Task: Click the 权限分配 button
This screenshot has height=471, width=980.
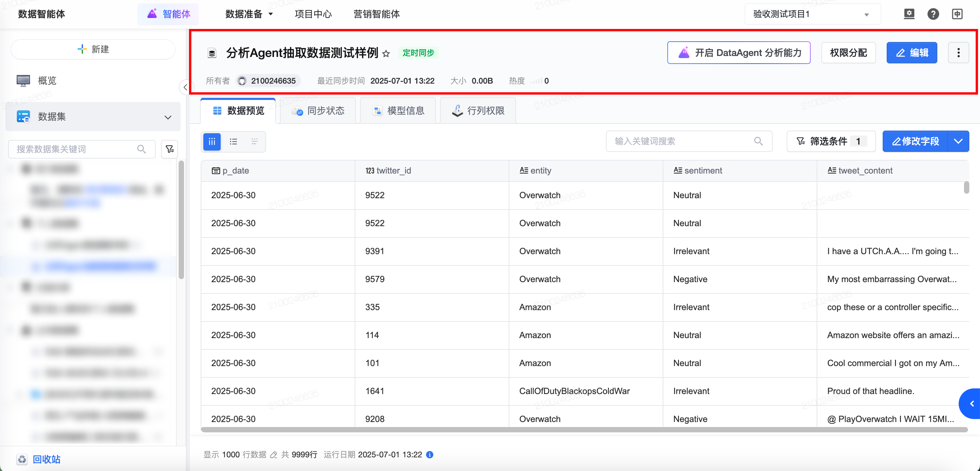Action: tap(848, 53)
